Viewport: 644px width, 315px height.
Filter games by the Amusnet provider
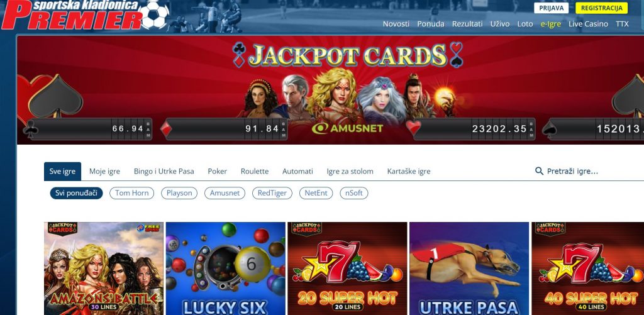(225, 193)
